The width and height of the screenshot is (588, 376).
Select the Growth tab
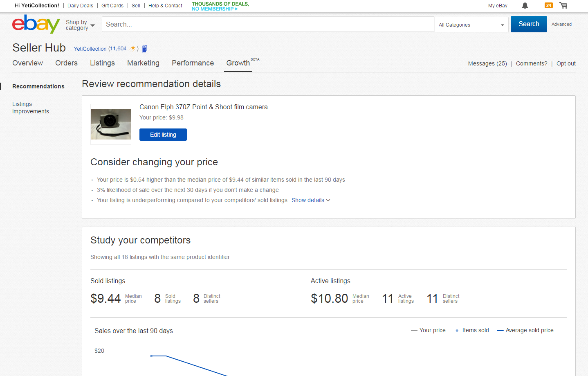[x=238, y=63]
